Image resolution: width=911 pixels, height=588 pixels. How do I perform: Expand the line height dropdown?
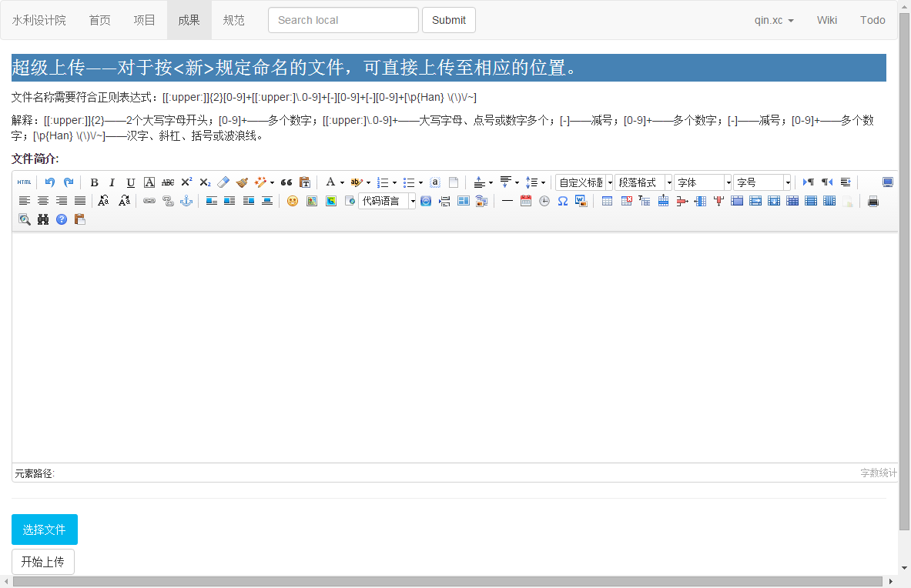point(543,183)
